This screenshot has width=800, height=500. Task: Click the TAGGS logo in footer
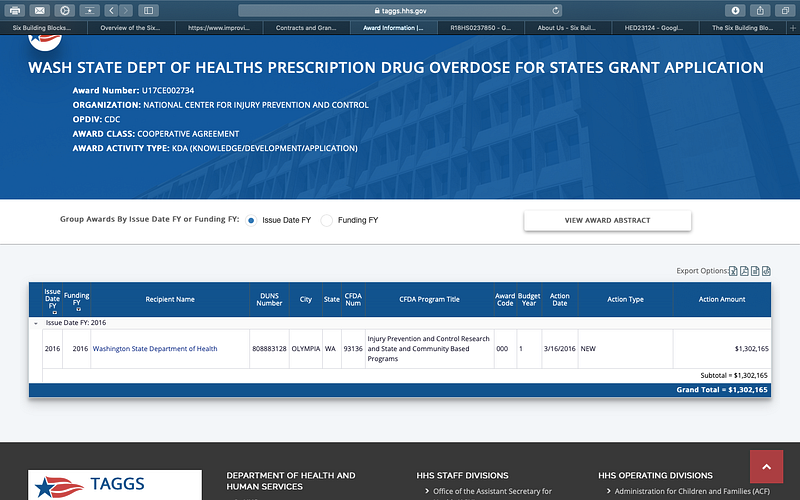click(115, 485)
